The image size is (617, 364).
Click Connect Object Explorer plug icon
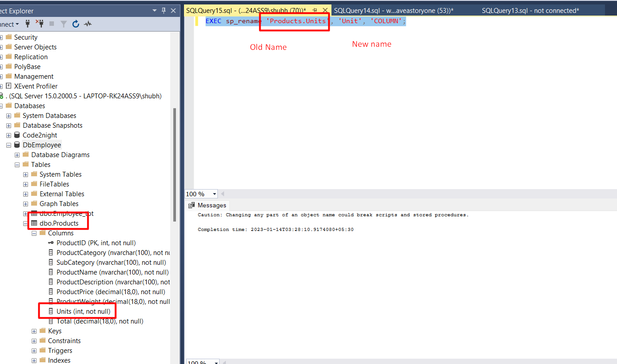[28, 24]
